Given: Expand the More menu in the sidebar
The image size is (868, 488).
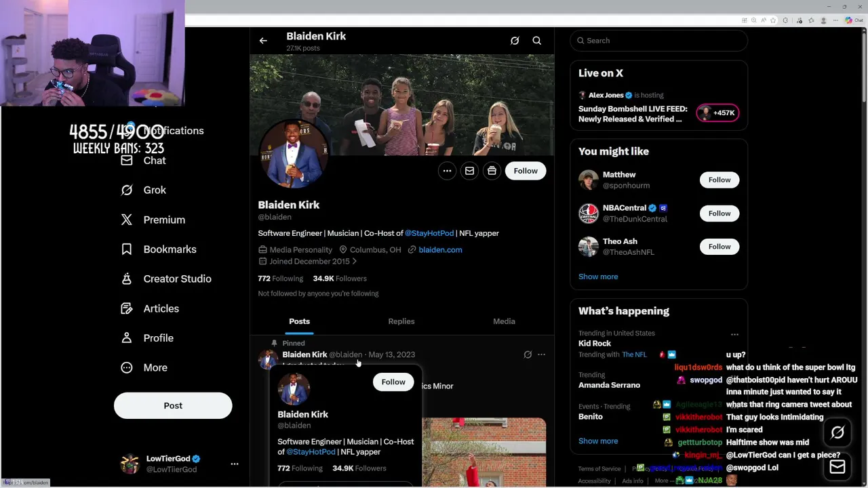Looking at the screenshot, I should pyautogui.click(x=155, y=367).
